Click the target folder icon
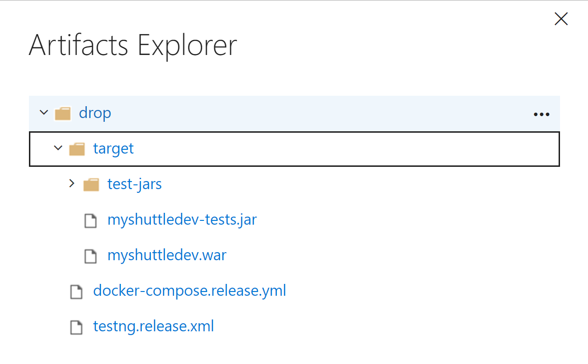Image resolution: width=588 pixels, height=364 pixels. (x=77, y=149)
